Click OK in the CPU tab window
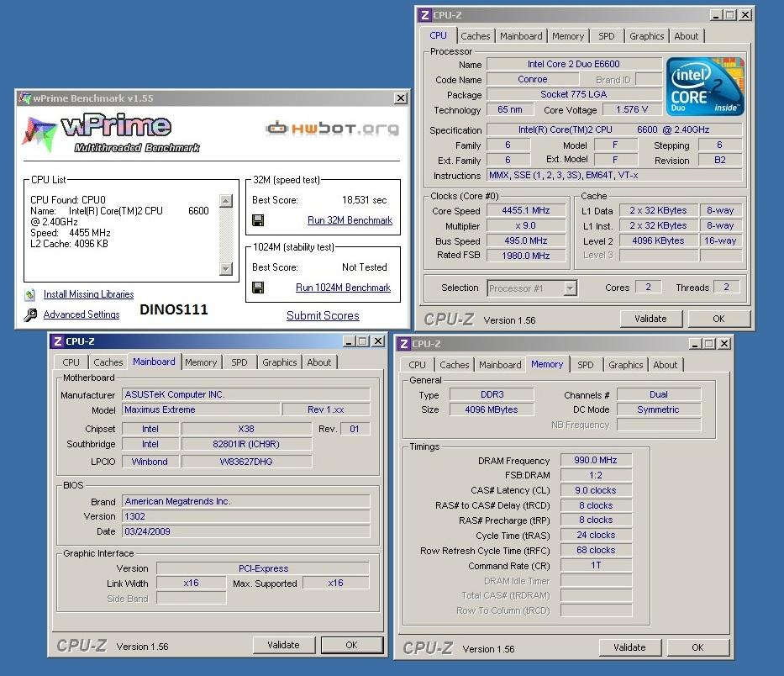 [x=718, y=319]
